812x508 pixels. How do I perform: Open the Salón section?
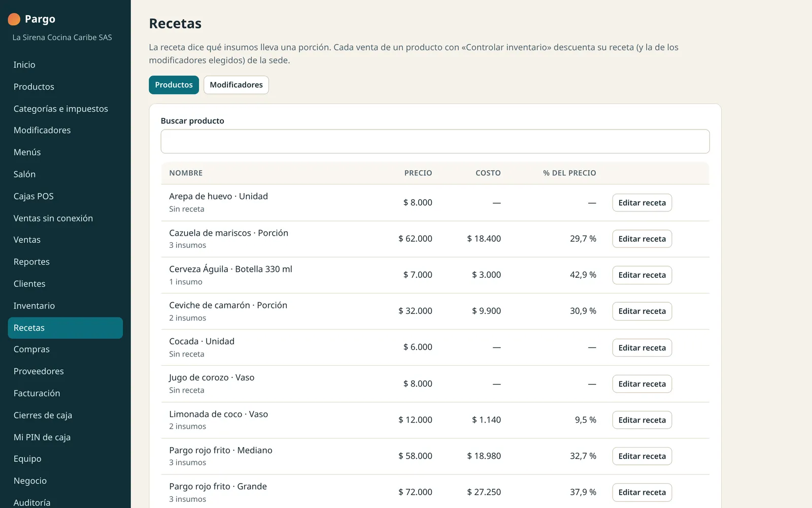coord(65,174)
